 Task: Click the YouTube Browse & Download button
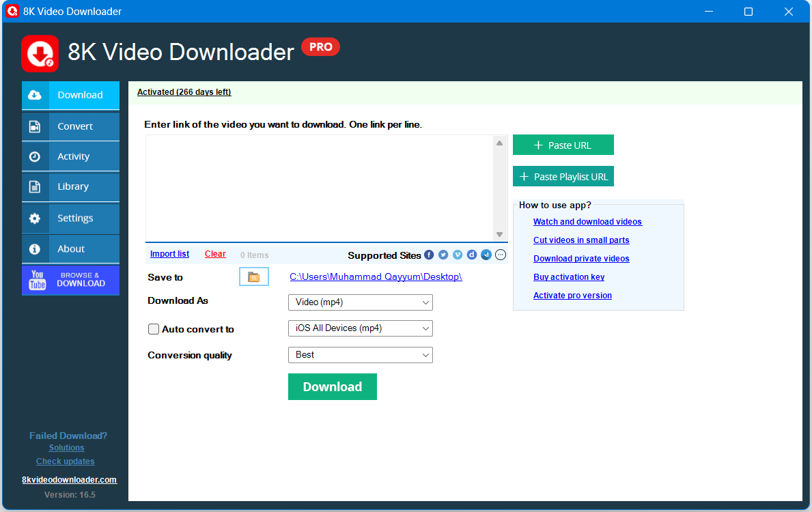(70, 280)
